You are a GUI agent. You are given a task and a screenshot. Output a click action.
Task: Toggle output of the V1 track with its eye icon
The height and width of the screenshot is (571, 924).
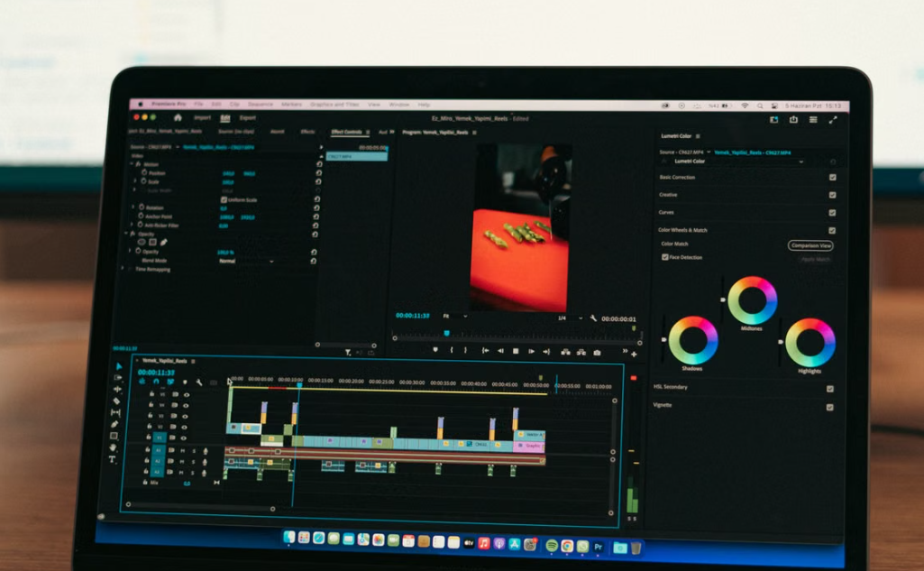184,437
